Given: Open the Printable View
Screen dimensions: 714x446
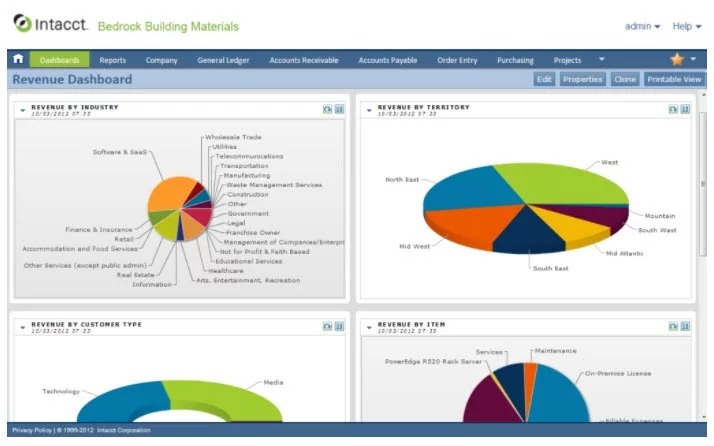Looking at the screenshot, I should (x=674, y=79).
